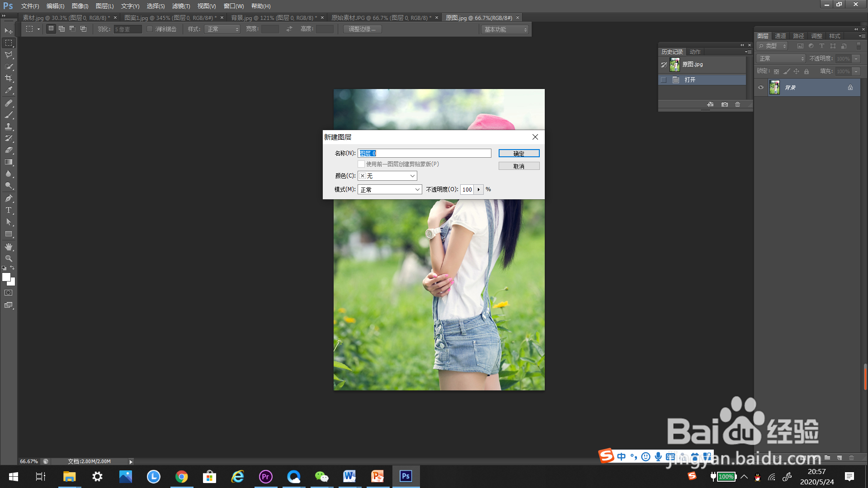Click the 确定 OK button

click(x=519, y=154)
